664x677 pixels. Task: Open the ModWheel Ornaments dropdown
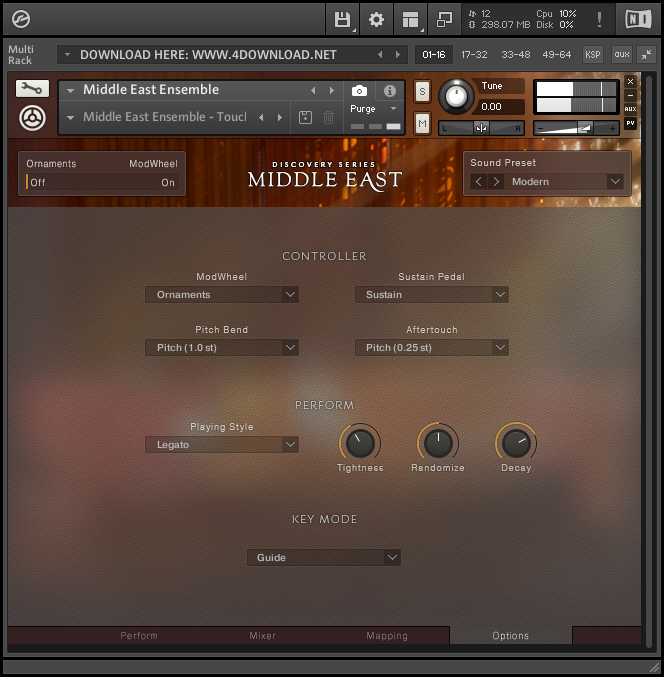[x=222, y=295]
